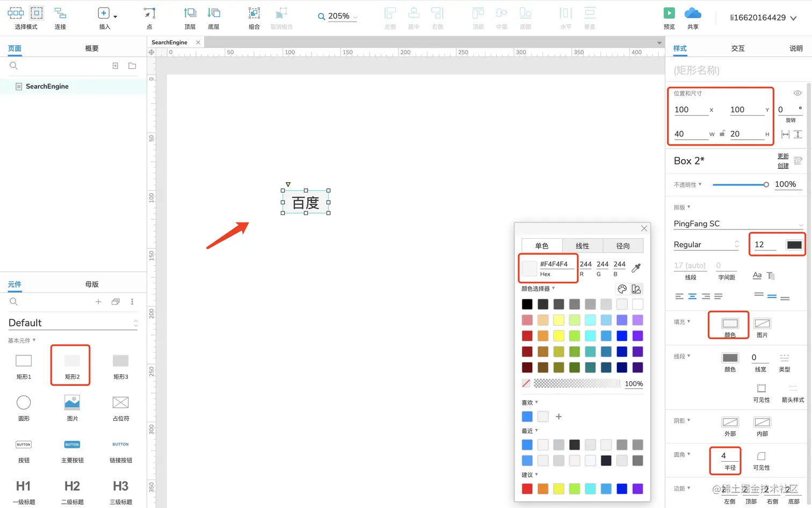Pick the eyedropper tool in color picker
Viewport: 812px width, 508px height.
coord(636,267)
